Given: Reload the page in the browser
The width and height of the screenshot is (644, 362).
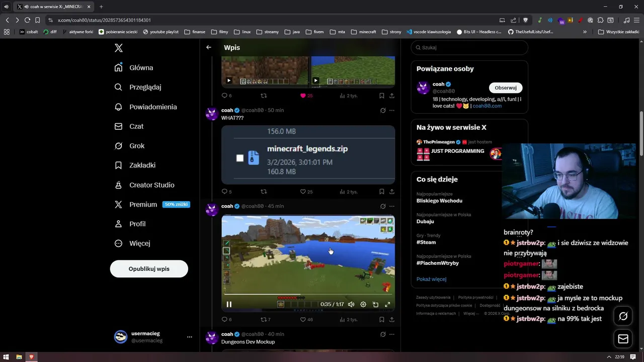Looking at the screenshot, I should [27, 20].
